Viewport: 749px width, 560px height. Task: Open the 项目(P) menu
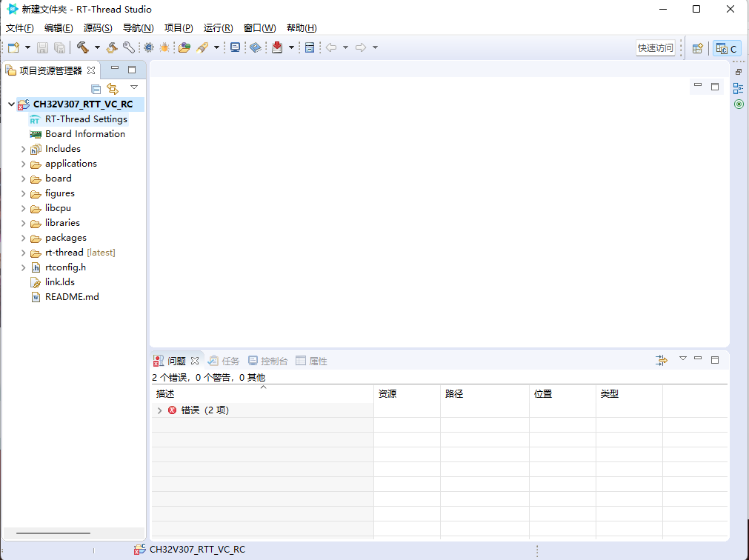coord(179,28)
